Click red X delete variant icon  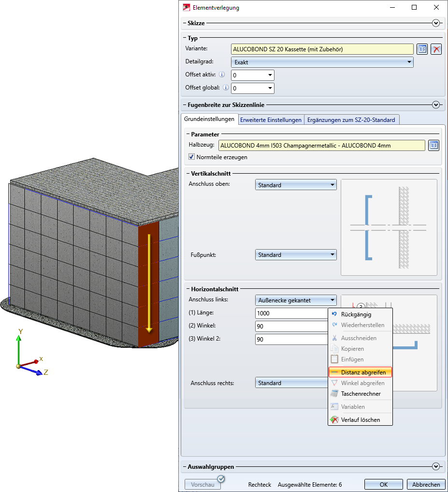436,49
